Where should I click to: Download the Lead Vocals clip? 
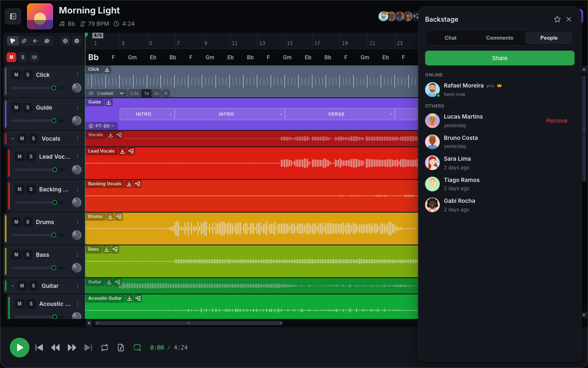122,151
